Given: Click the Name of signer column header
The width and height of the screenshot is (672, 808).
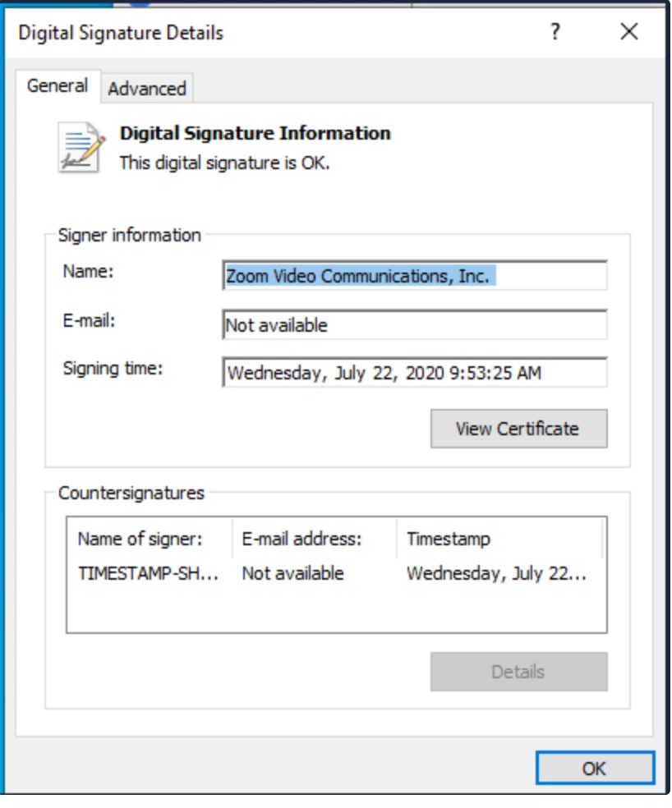Looking at the screenshot, I should [150, 539].
